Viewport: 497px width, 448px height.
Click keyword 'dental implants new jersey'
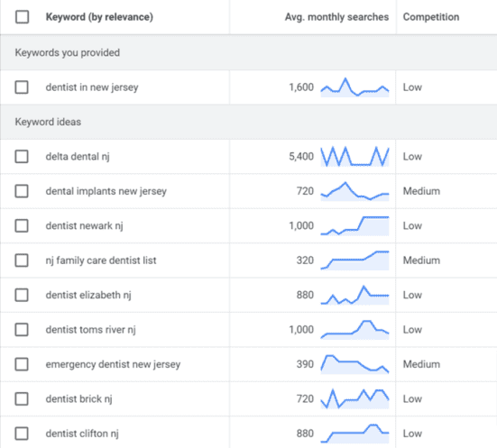pyautogui.click(x=106, y=191)
